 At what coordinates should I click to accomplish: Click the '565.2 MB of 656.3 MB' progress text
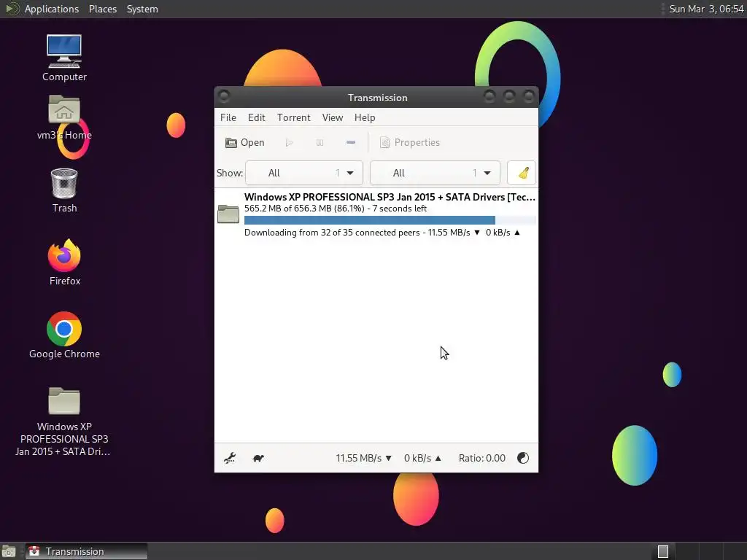tap(304, 209)
